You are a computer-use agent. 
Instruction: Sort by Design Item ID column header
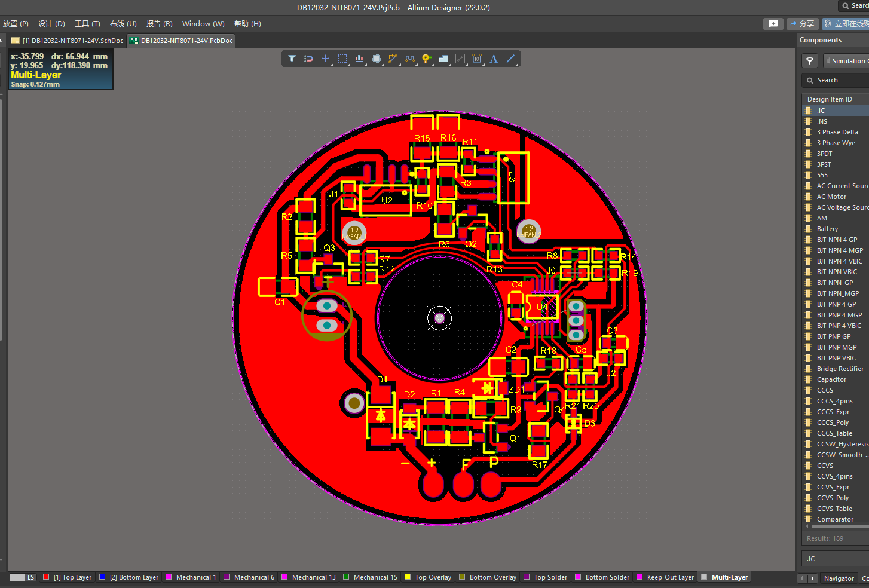tap(835, 99)
